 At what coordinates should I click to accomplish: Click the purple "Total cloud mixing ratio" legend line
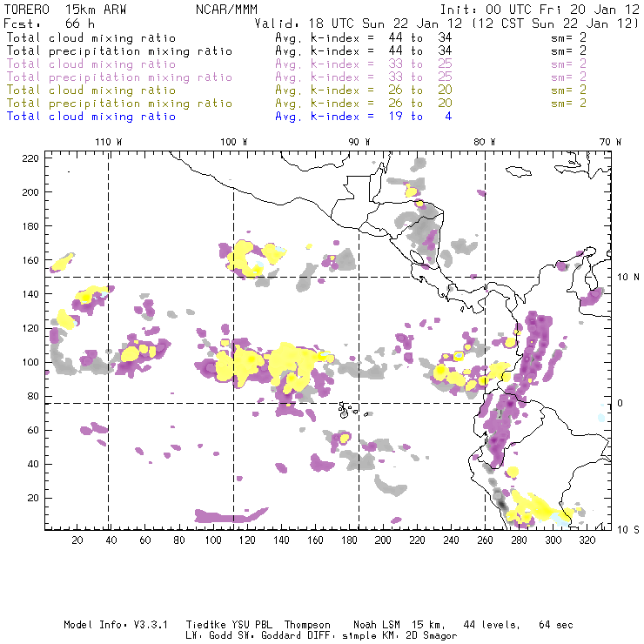pyautogui.click(x=91, y=64)
